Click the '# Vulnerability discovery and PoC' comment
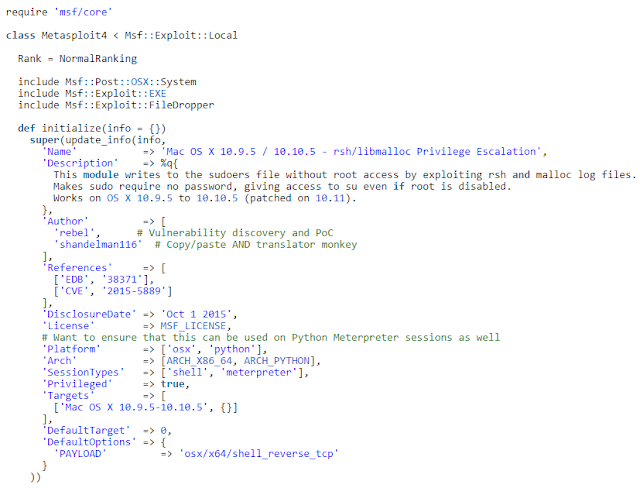This screenshot has width=640, height=488. [x=235, y=233]
